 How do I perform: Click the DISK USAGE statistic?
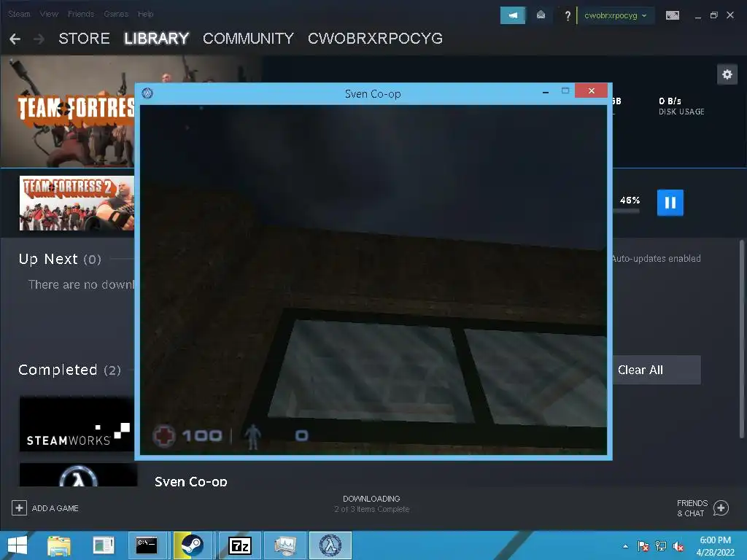tap(681, 106)
